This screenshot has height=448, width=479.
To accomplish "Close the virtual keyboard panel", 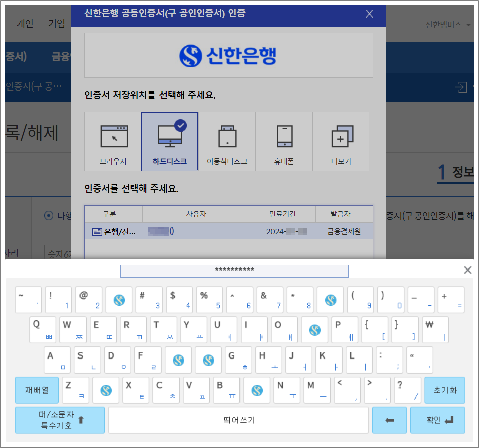I will pyautogui.click(x=468, y=270).
